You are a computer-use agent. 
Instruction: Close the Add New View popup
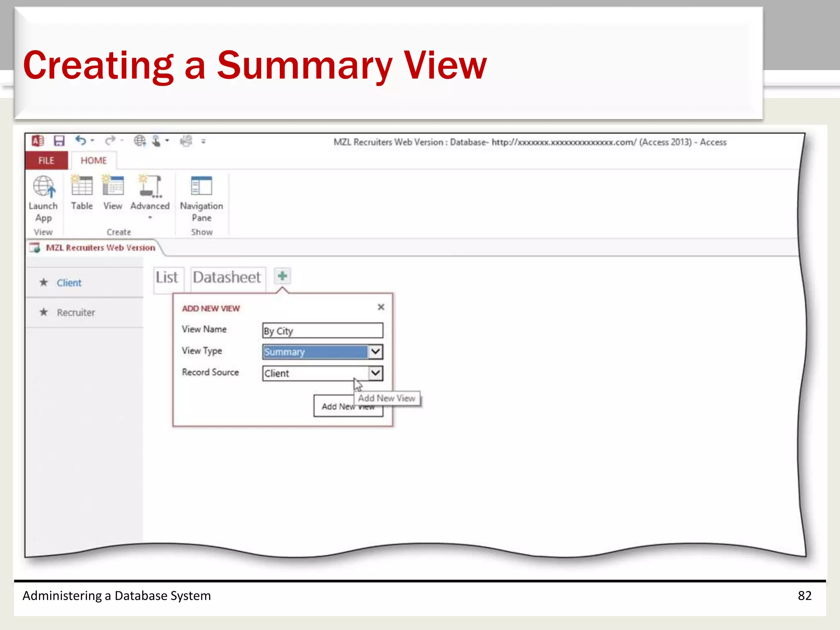381,307
